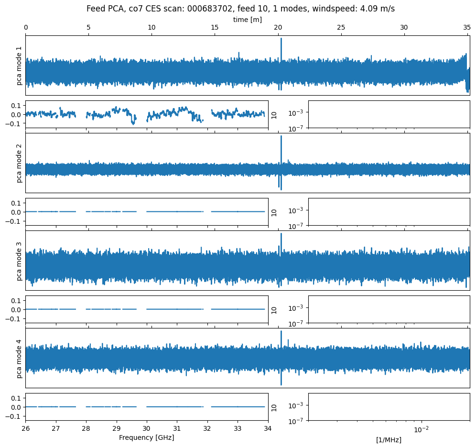
Task: Select the "pca mode 2" y-axis label
Action: [x=19, y=163]
